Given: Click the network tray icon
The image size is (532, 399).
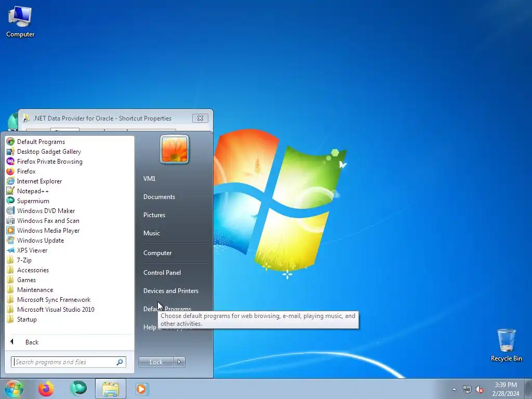Looking at the screenshot, I should pyautogui.click(x=467, y=389).
